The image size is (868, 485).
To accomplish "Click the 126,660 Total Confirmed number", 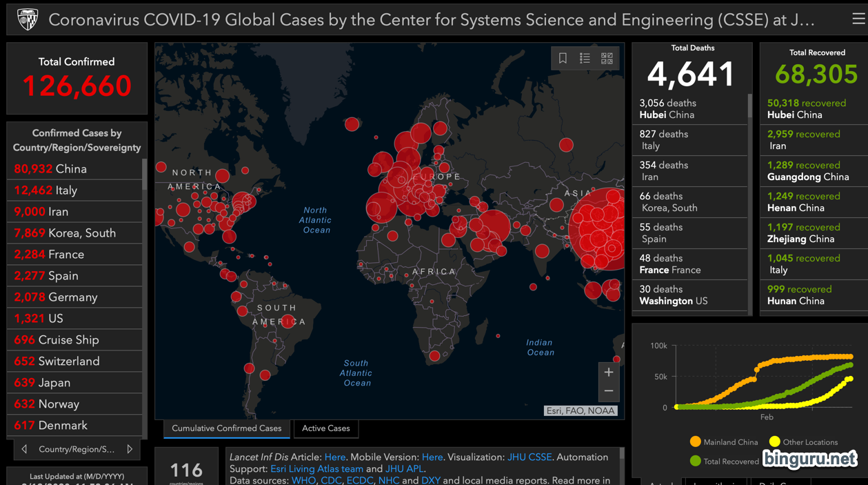I will coord(77,86).
